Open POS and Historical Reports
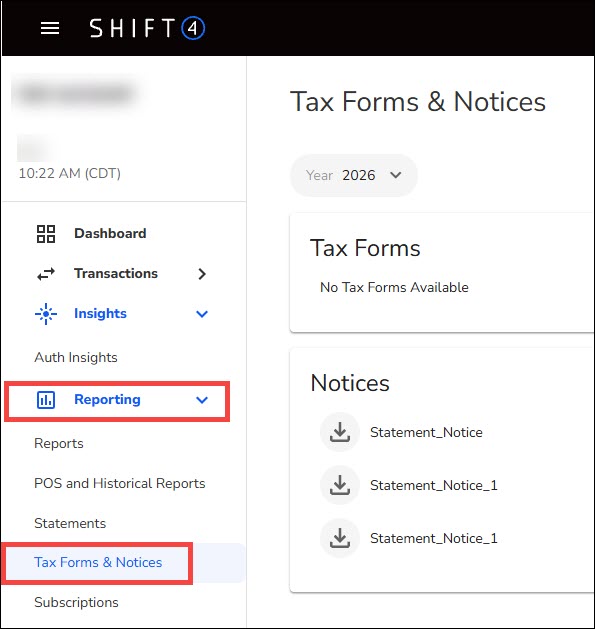Viewport: 595px width, 629px height. pyautogui.click(x=120, y=483)
